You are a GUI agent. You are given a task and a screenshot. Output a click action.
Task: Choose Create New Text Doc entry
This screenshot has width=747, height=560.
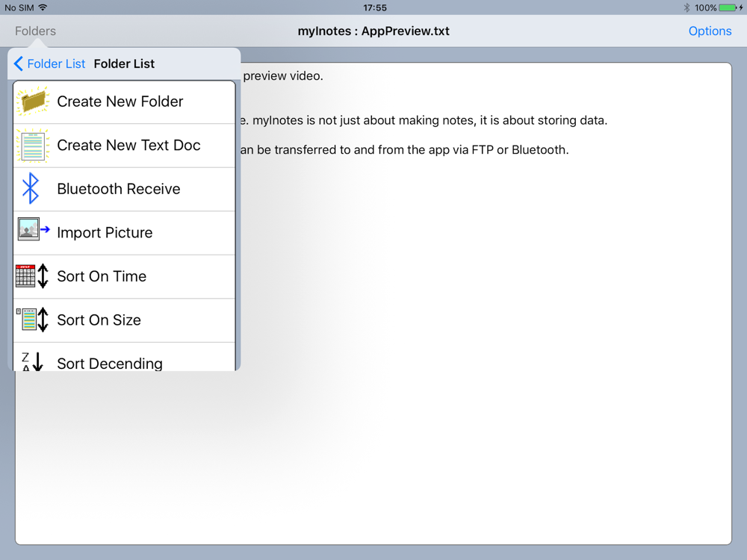click(x=128, y=146)
